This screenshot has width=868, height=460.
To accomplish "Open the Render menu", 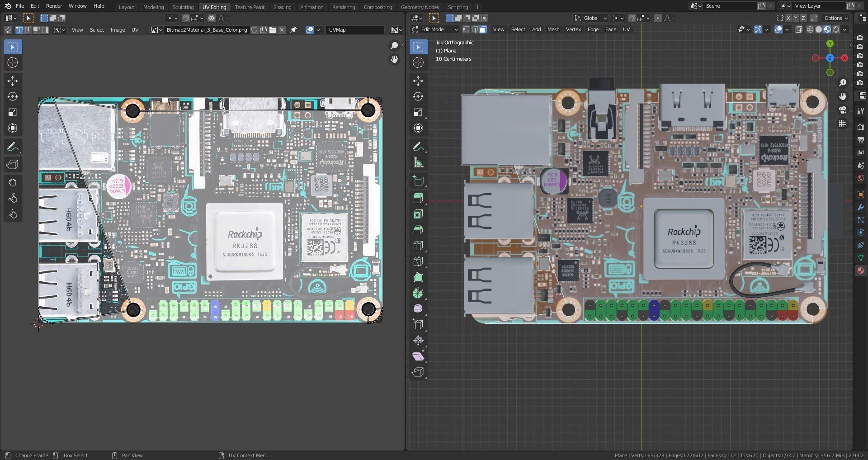I will click(54, 6).
